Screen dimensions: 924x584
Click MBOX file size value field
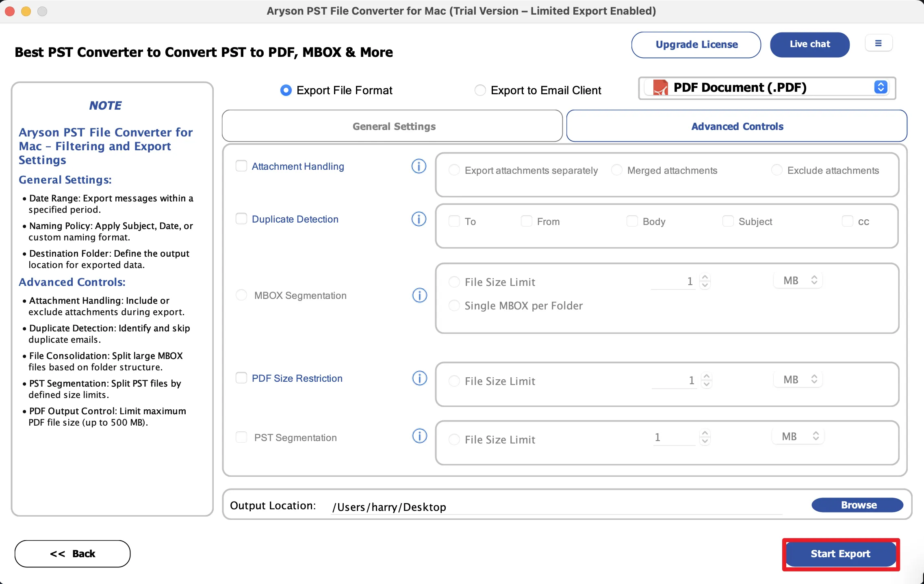[x=673, y=281]
